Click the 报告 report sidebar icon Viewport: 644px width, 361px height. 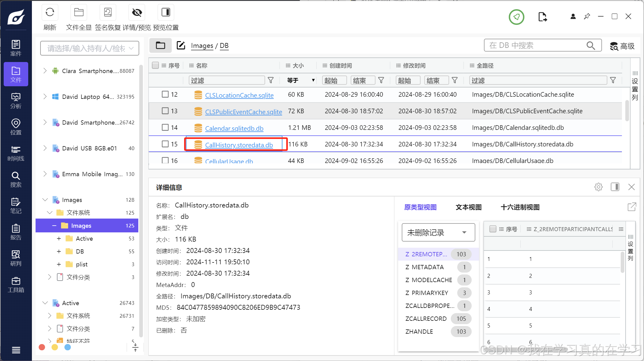[x=16, y=232]
